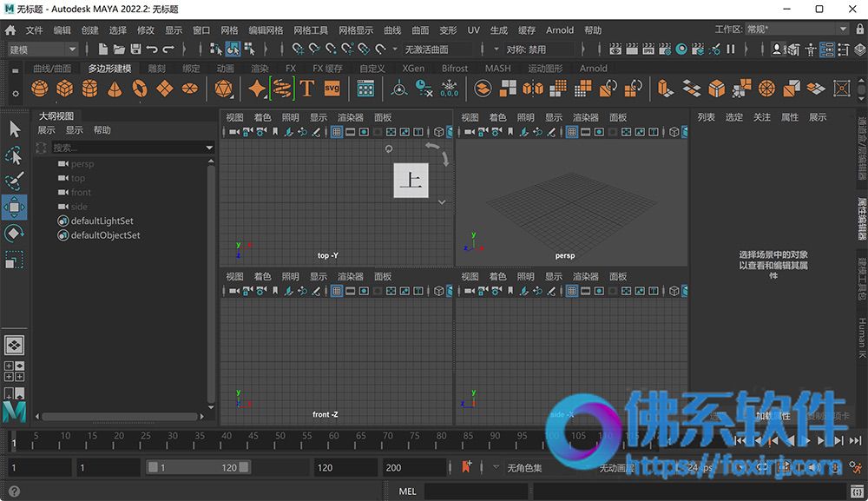Create a polygon torus from the shelf

(140, 88)
